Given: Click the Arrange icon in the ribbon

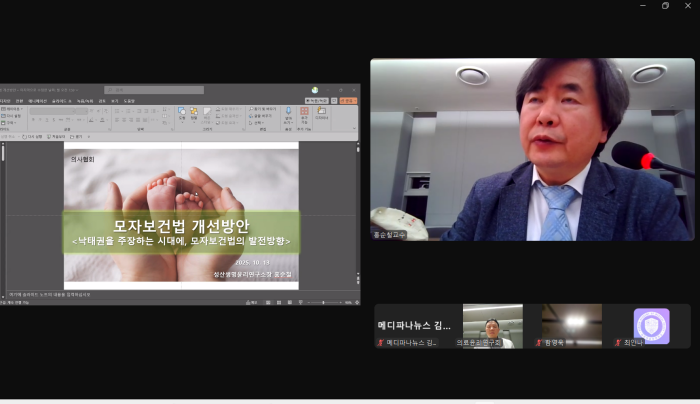Looking at the screenshot, I should point(195,114).
